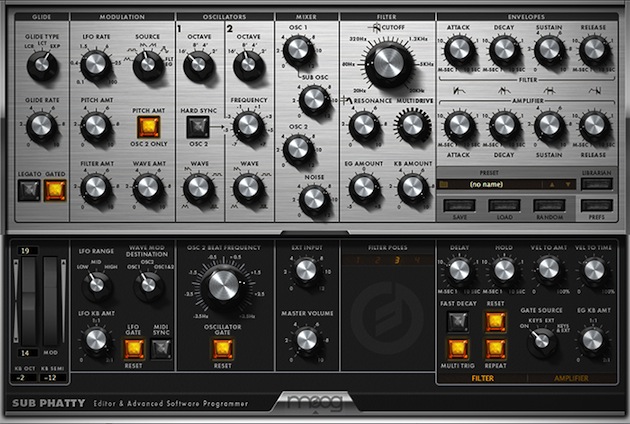This screenshot has width=630, height=424.
Task: Click the Multidrive knob
Action: point(413,125)
